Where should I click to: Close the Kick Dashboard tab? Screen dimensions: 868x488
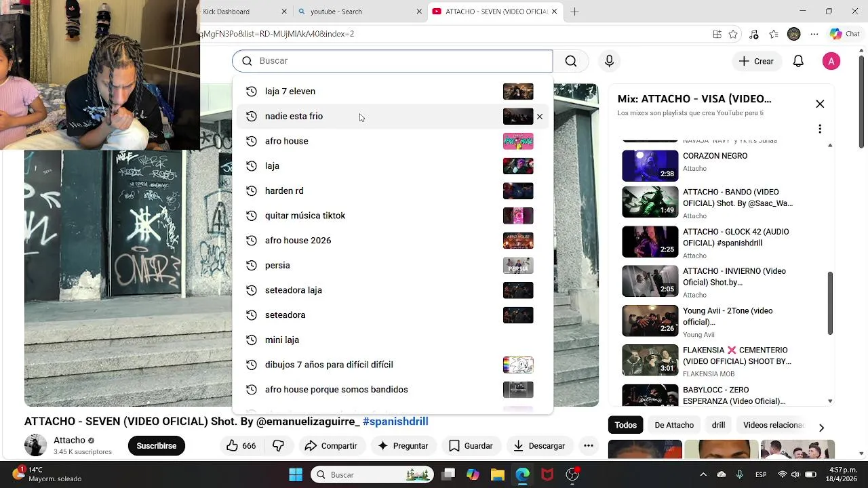click(284, 12)
